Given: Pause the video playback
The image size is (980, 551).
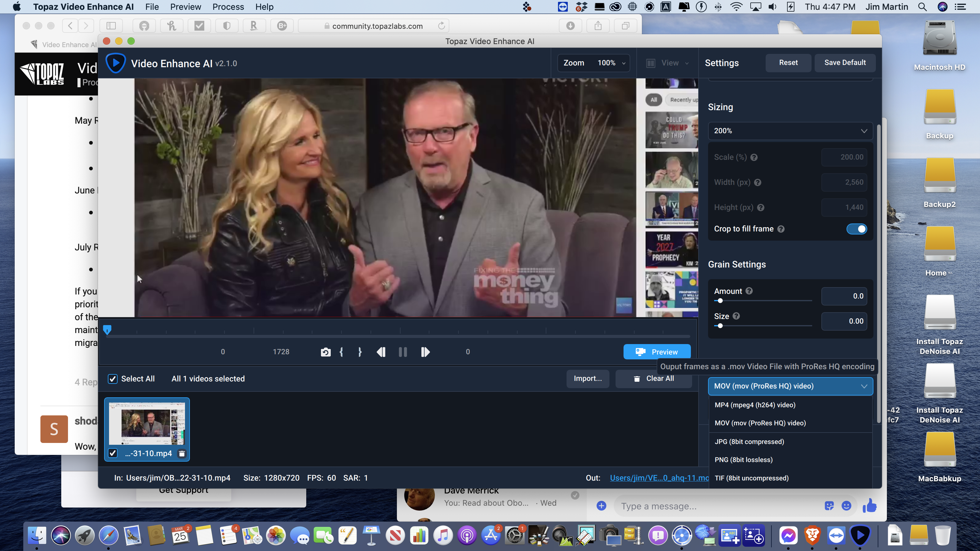Looking at the screenshot, I should tap(402, 352).
